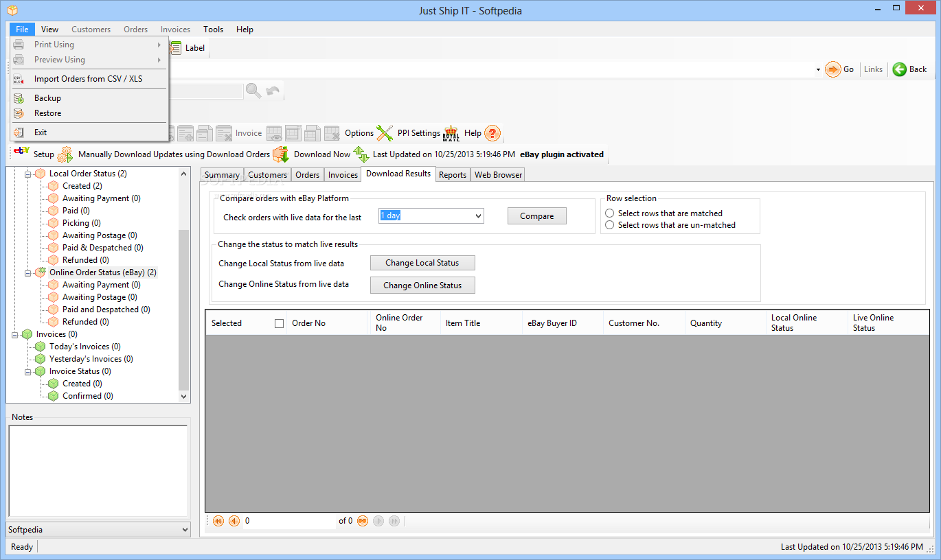This screenshot has height=560, width=941.
Task: Click the delete invoice icon with X
Action: tap(332, 133)
